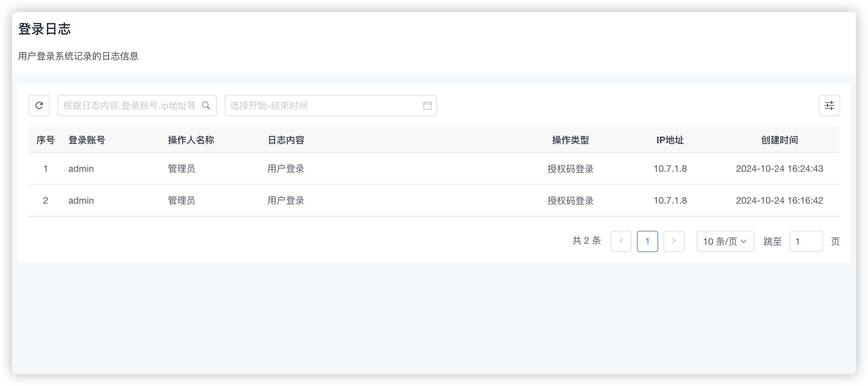Go to next page arrow

(674, 241)
